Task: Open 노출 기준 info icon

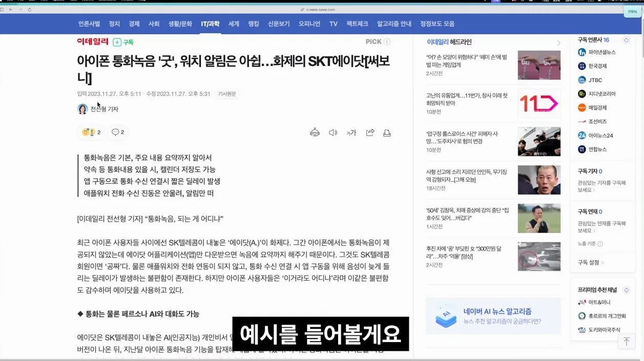Action: [x=600, y=244]
